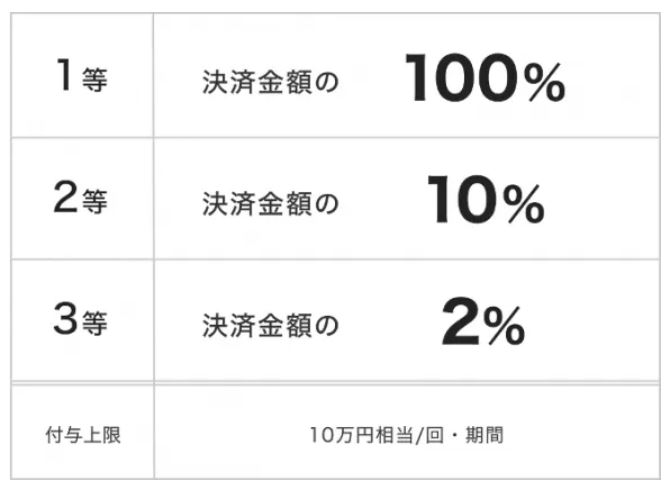This screenshot has width=668, height=492.
Task: Click the 2% reward value
Action: pyautogui.click(x=483, y=321)
